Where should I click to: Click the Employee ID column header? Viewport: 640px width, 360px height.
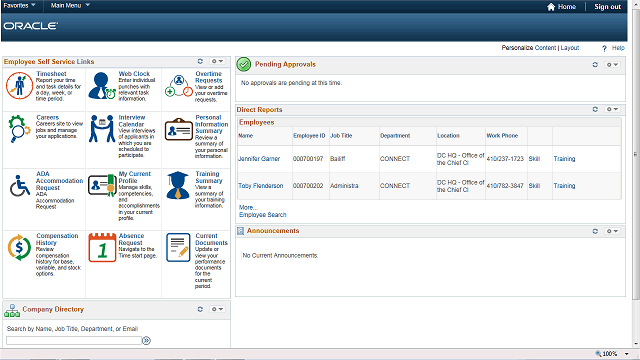pyautogui.click(x=309, y=136)
